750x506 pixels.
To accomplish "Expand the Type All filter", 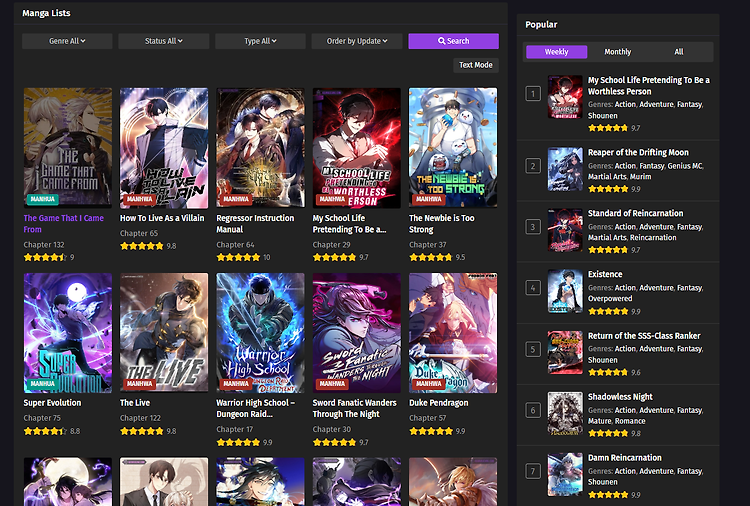I will click(260, 41).
